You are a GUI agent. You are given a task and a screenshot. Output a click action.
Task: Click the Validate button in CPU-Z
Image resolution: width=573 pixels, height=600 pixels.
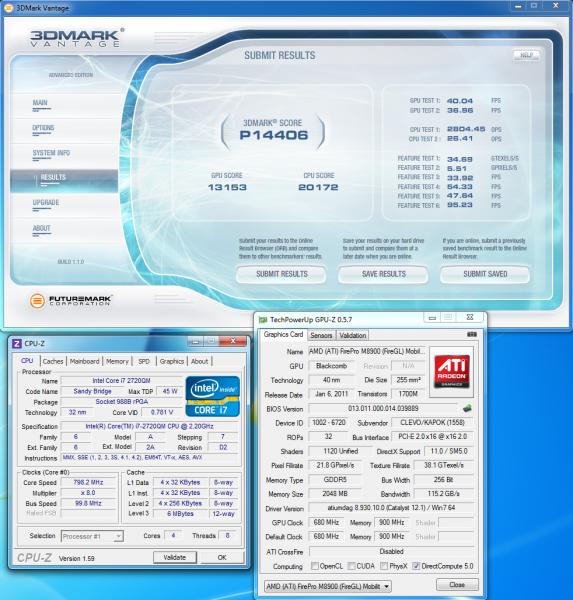click(x=175, y=558)
